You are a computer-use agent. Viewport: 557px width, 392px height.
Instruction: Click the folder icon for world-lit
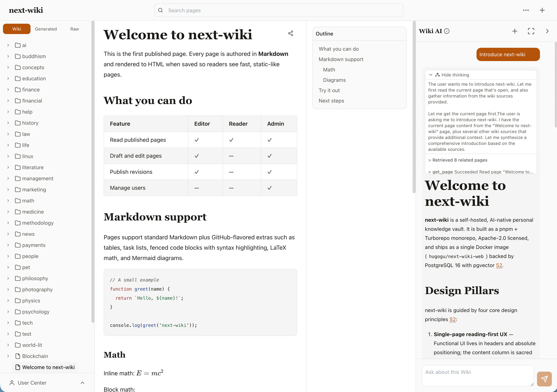coord(18,345)
